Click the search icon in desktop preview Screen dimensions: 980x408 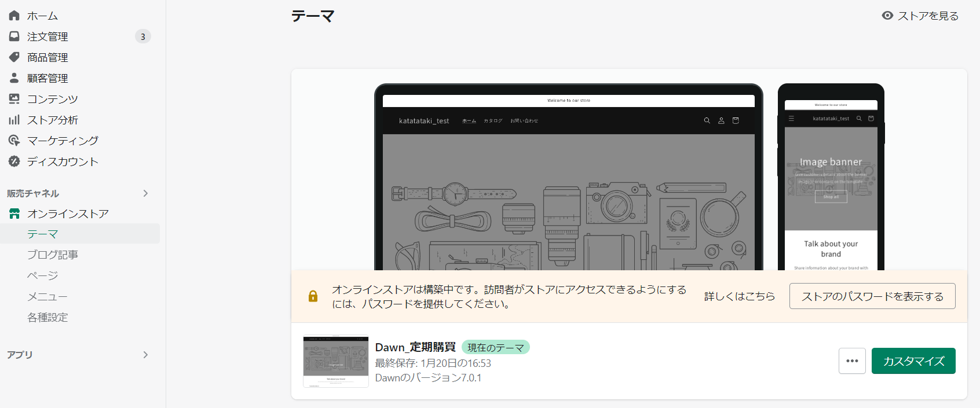click(707, 120)
